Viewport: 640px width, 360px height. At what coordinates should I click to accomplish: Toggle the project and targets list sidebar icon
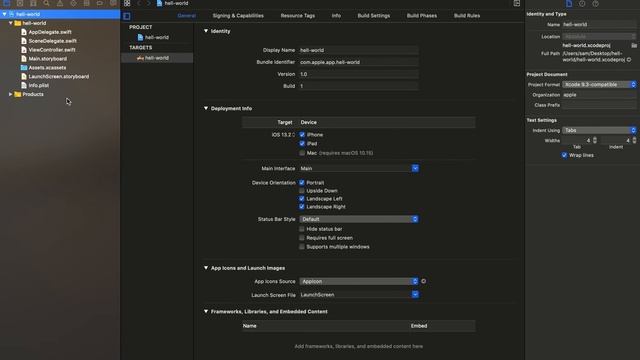click(127, 16)
